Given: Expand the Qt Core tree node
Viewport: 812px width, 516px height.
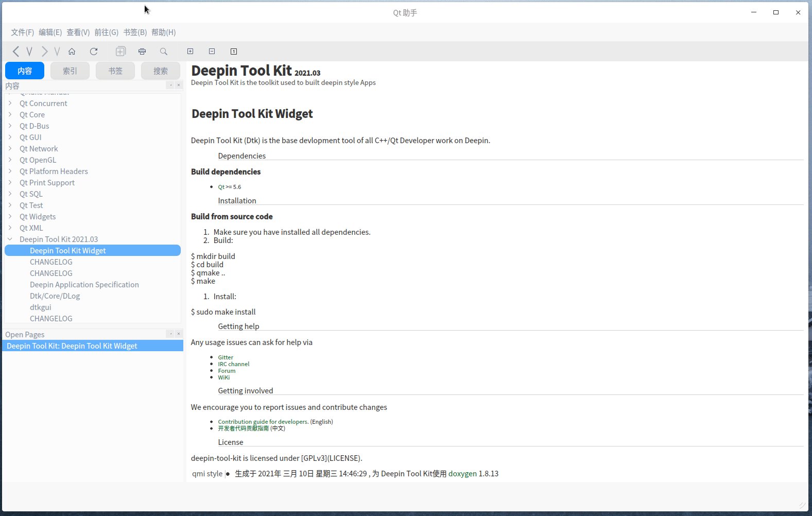Looking at the screenshot, I should click(10, 115).
